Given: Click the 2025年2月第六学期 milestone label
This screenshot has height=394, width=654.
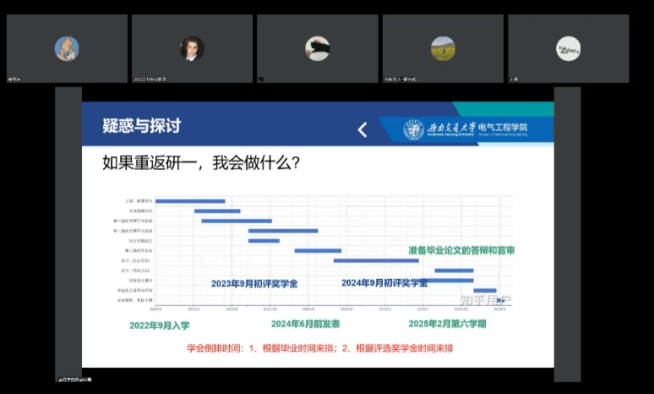Looking at the screenshot, I should pyautogui.click(x=447, y=324).
